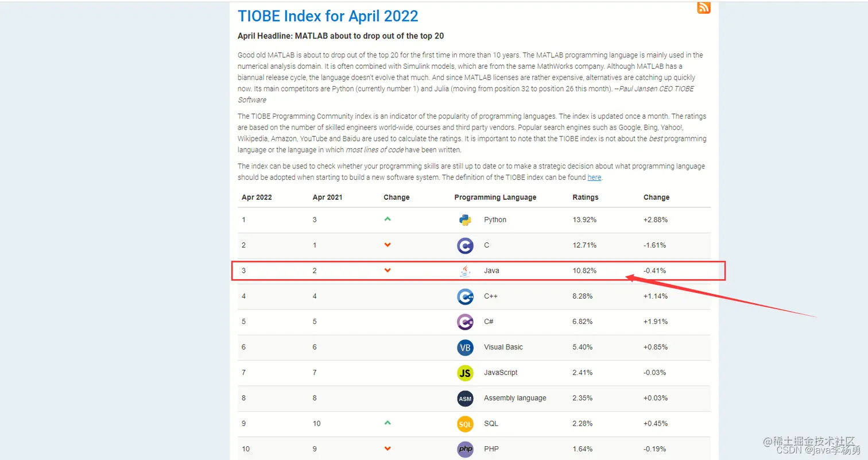This screenshot has width=868, height=460.
Task: Click the 'C++' language name
Action: (491, 296)
